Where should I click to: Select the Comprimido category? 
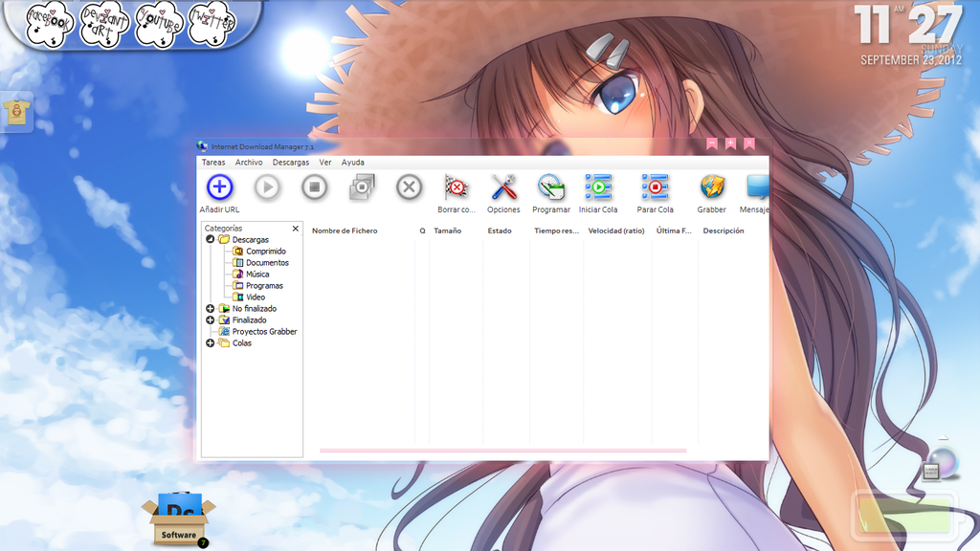[x=266, y=252]
